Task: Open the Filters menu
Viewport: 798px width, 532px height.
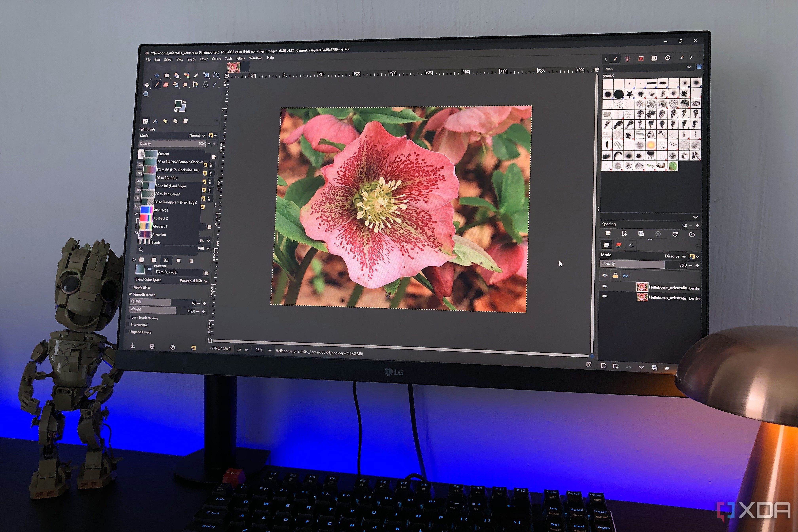Action: (x=240, y=58)
